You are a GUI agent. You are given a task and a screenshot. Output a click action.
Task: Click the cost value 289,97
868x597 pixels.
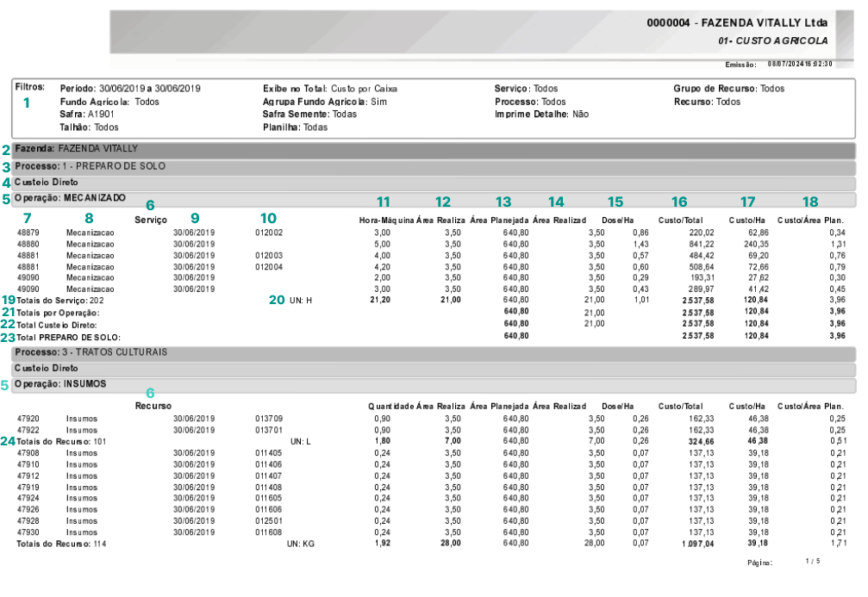click(702, 289)
